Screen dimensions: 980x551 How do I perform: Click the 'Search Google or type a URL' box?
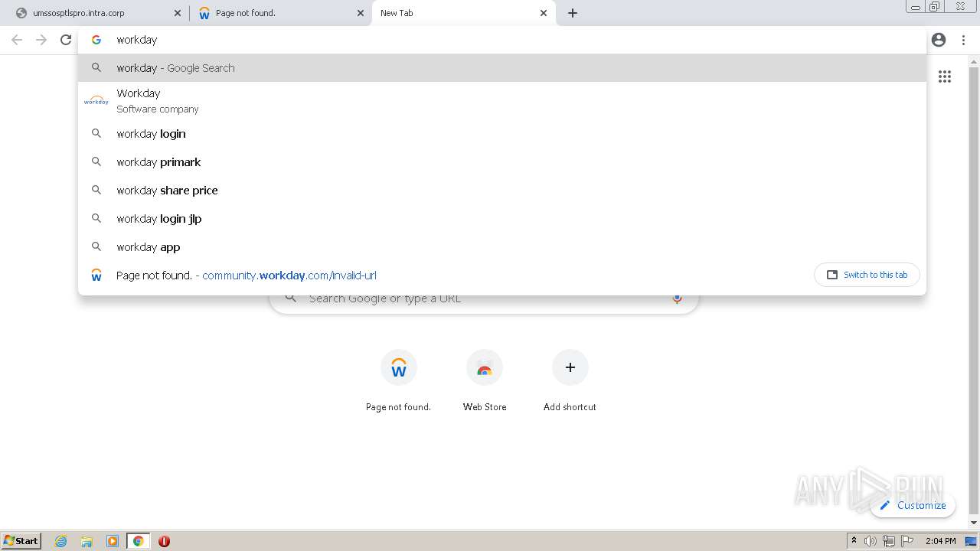484,298
